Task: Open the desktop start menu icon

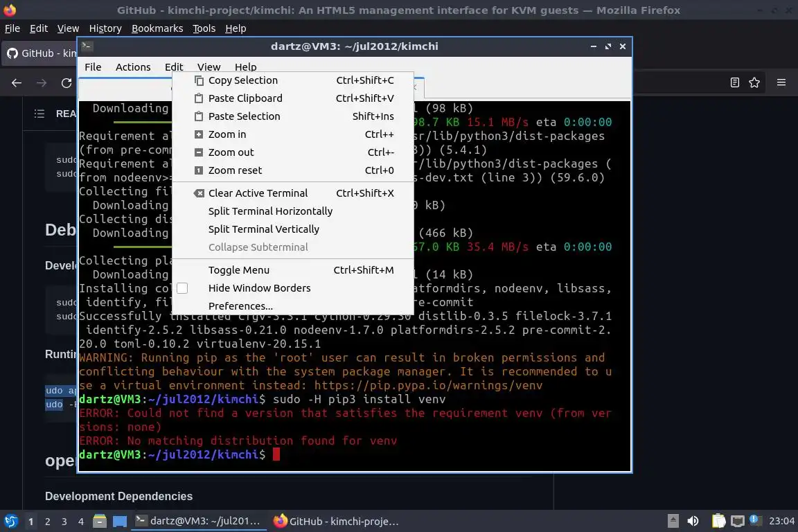Action: [11, 522]
